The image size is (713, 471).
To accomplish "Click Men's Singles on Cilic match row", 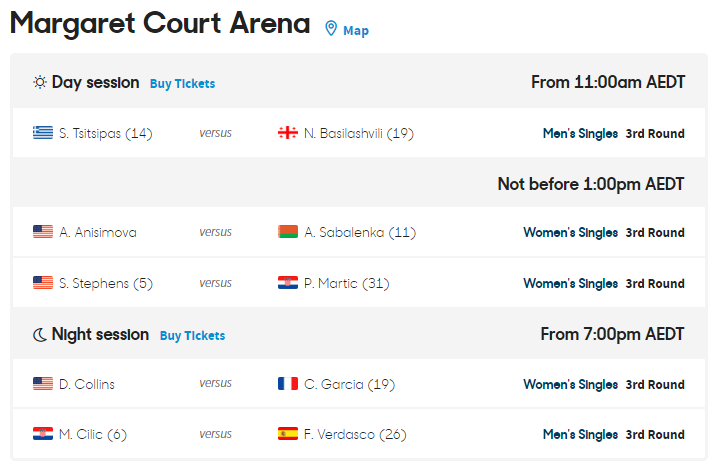I will click(580, 434).
